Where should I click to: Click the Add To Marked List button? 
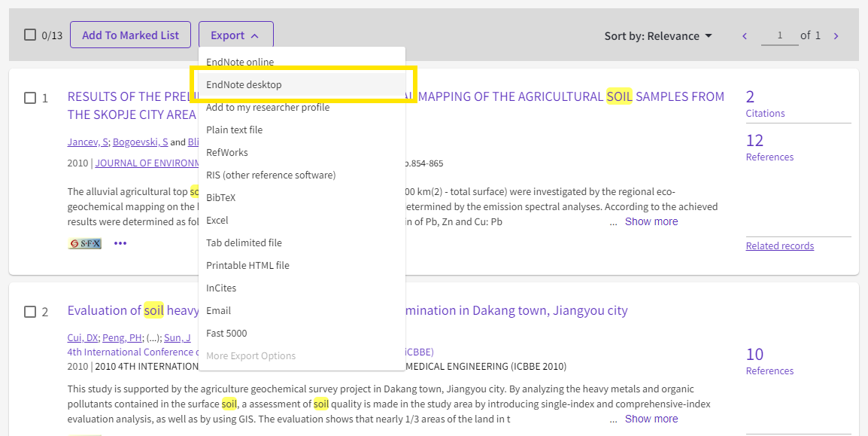pyautogui.click(x=130, y=34)
